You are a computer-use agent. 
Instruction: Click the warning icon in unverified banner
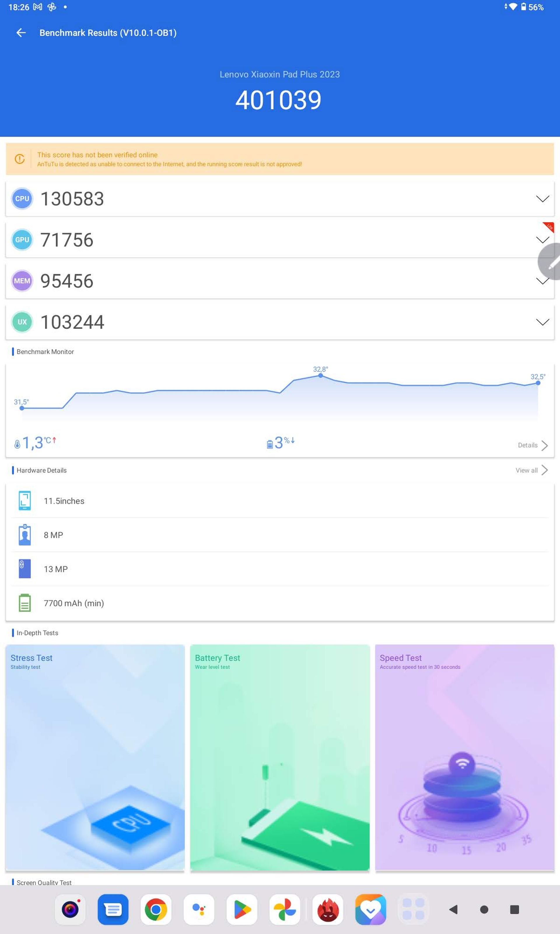click(x=20, y=159)
